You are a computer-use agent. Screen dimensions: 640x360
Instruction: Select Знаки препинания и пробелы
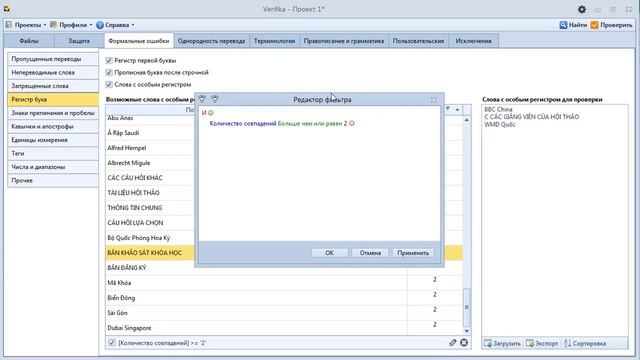(53, 113)
